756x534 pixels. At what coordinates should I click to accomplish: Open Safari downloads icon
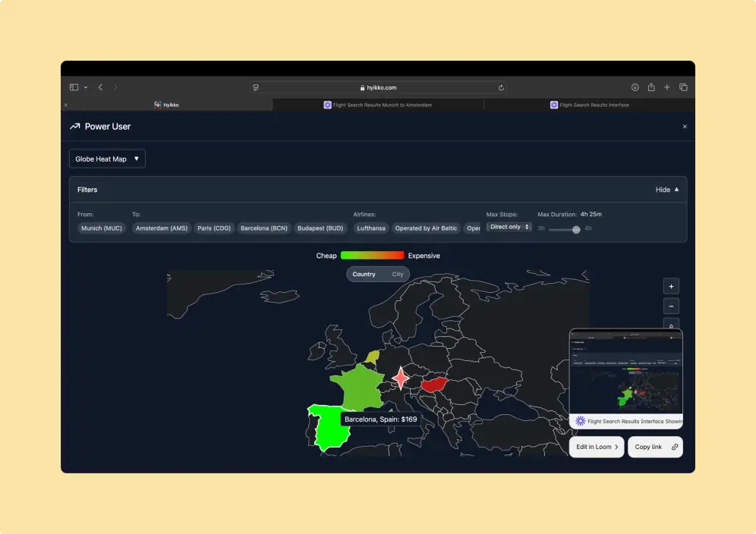click(x=635, y=87)
